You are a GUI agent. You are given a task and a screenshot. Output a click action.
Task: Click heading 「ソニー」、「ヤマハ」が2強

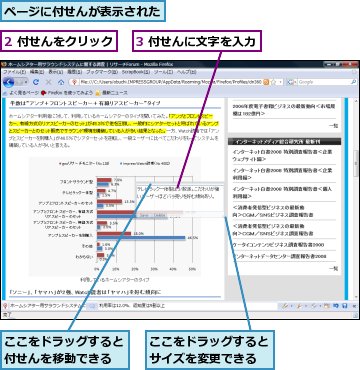86,292
